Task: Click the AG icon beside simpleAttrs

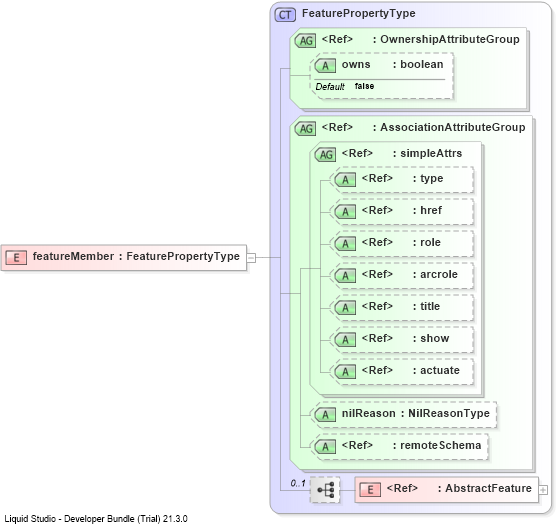Action: [325, 155]
